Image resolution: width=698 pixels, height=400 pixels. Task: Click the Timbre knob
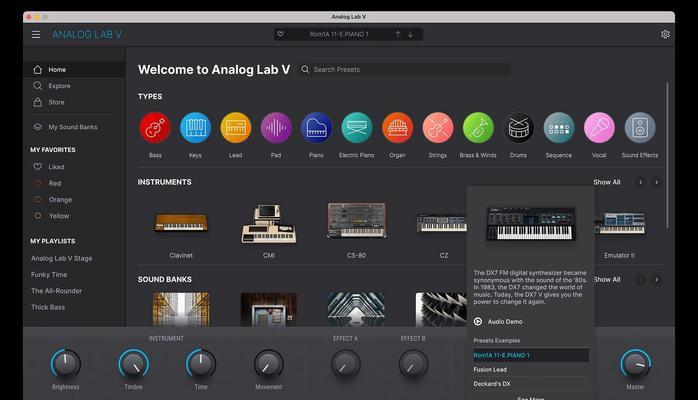click(x=134, y=364)
